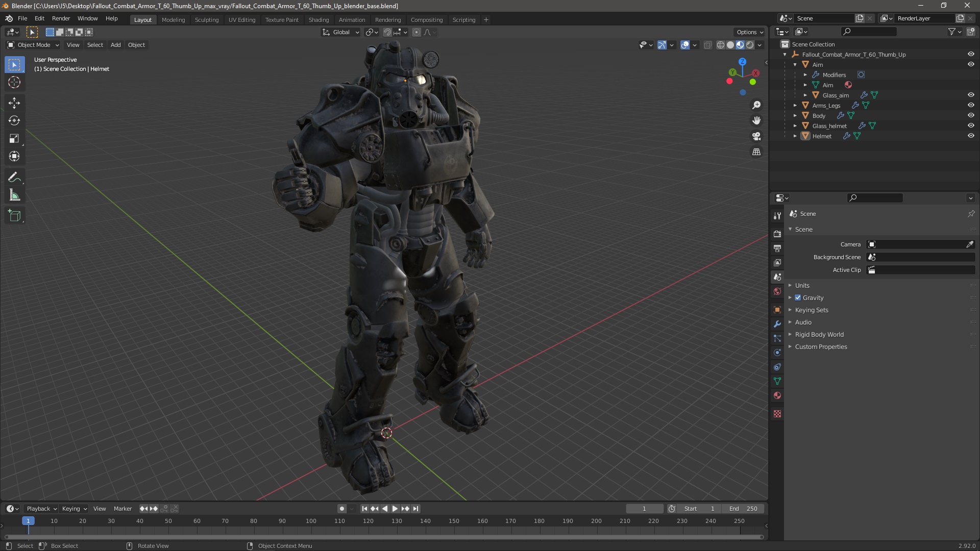
Task: Open timeline Playback popover
Action: click(x=41, y=509)
